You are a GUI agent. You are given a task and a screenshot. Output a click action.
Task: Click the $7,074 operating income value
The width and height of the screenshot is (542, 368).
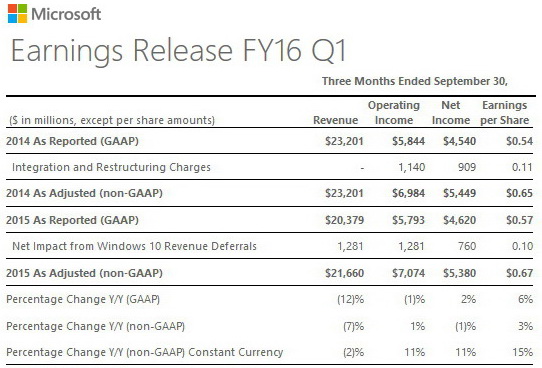coord(408,273)
